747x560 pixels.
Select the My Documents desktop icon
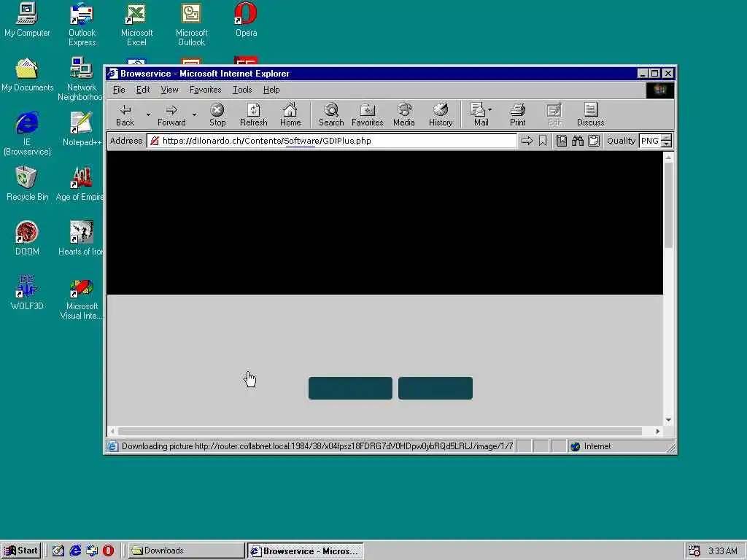point(27,75)
